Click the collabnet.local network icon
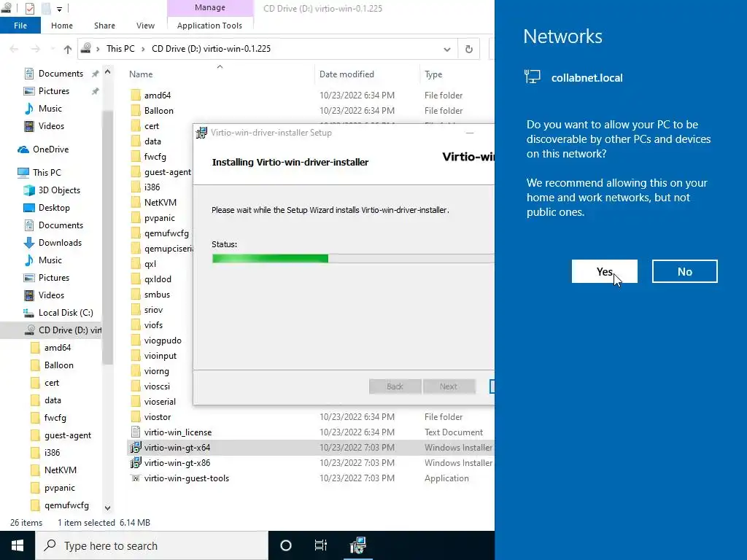 [x=532, y=77]
